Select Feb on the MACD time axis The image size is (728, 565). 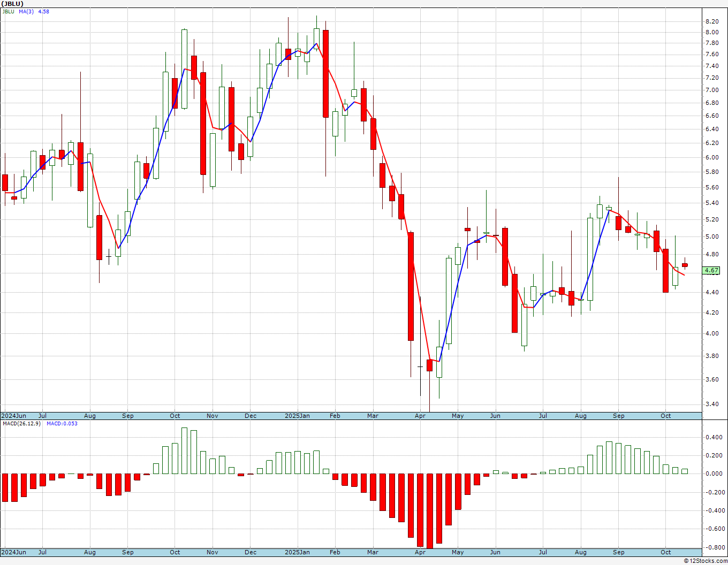click(335, 552)
